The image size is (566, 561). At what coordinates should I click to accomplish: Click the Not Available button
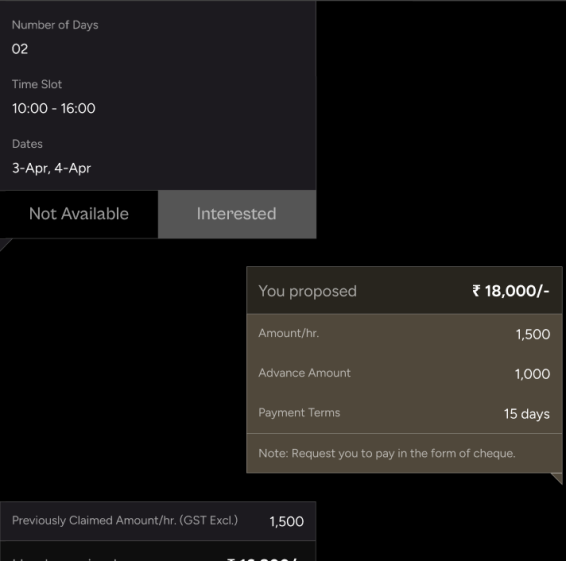(x=79, y=214)
